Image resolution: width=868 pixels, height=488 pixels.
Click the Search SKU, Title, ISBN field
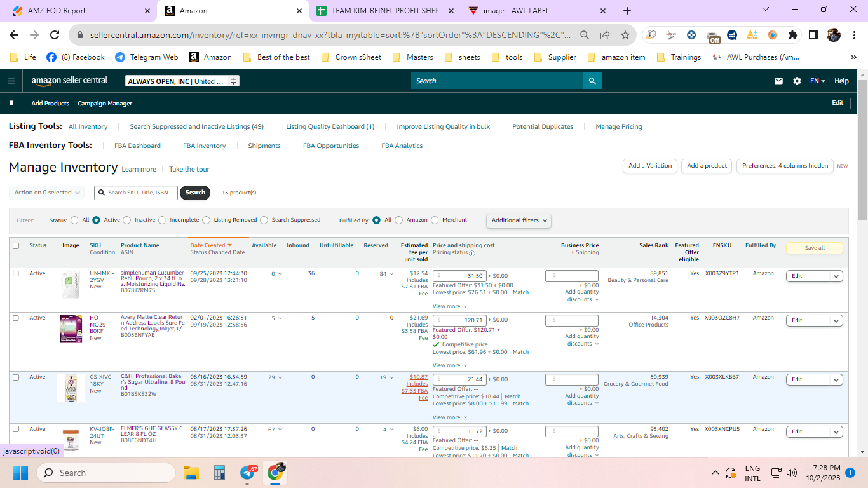click(x=136, y=193)
